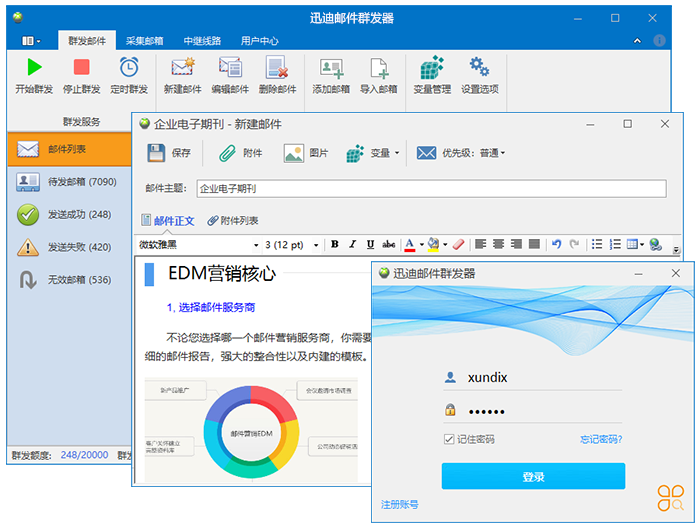Click the username field showing xundix
The height and width of the screenshot is (529, 700).
[533, 378]
